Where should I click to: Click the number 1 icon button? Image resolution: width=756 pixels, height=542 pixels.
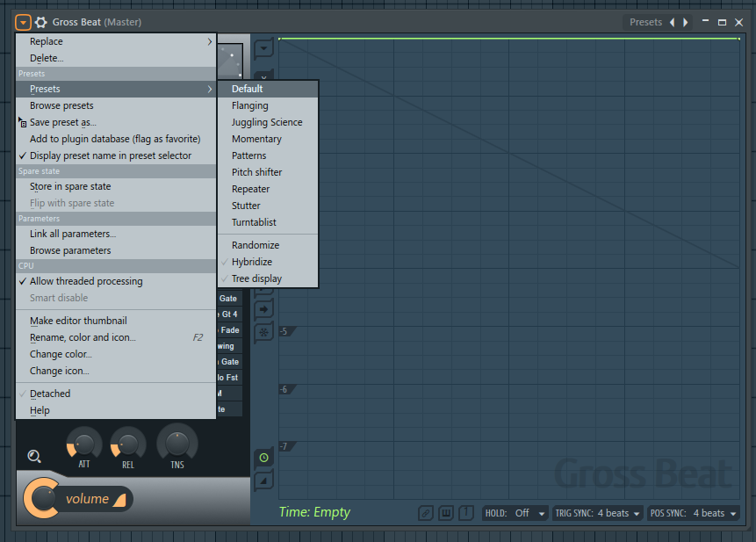(x=466, y=513)
